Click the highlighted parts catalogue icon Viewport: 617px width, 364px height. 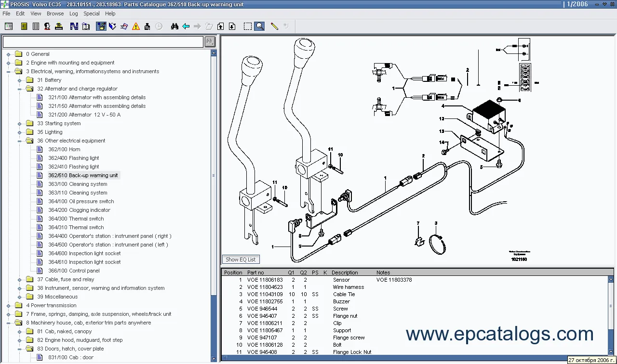(x=101, y=26)
